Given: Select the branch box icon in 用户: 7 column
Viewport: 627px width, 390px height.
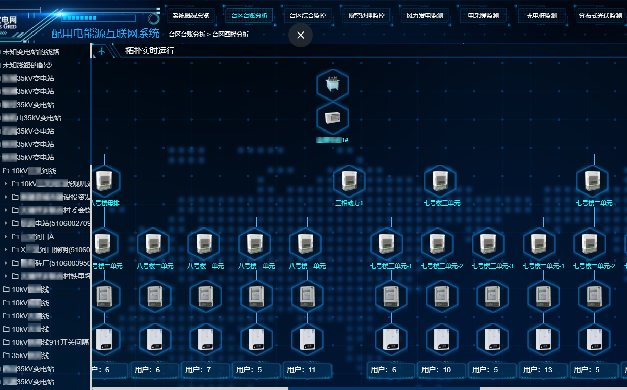Looking at the screenshot, I should tap(204, 244).
